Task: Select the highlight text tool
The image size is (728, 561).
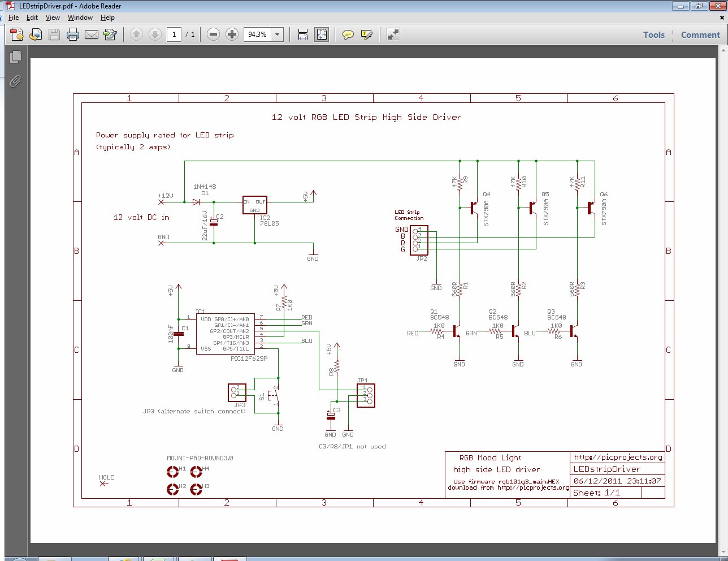Action: click(x=366, y=34)
